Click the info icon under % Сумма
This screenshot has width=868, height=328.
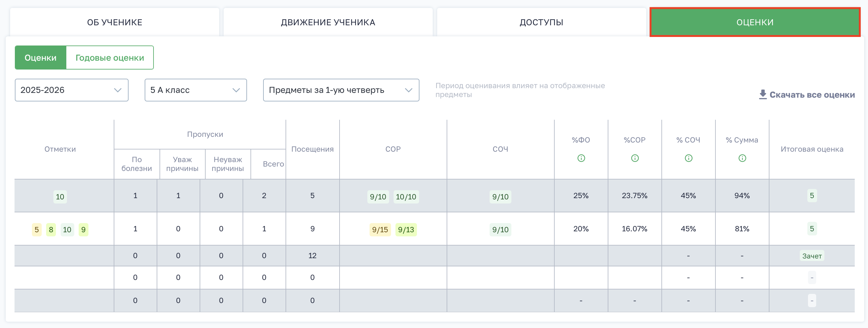742,158
